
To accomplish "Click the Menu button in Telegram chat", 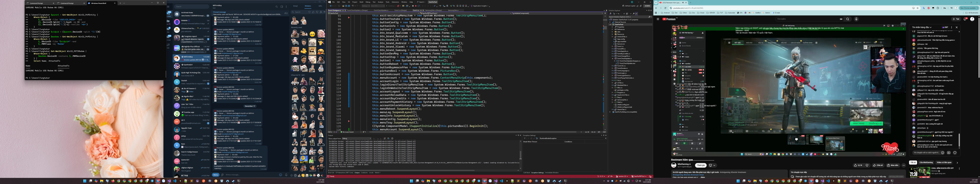I will [216, 175].
